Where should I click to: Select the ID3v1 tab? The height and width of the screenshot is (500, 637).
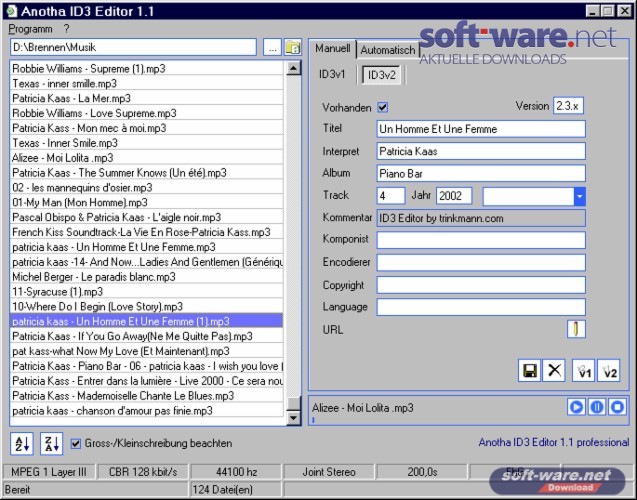pyautogui.click(x=332, y=74)
